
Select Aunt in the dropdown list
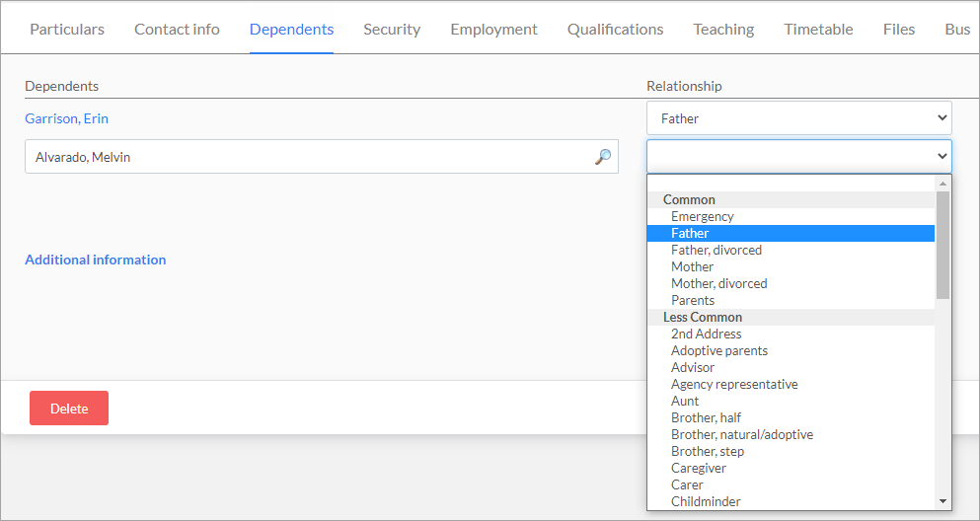point(791,401)
